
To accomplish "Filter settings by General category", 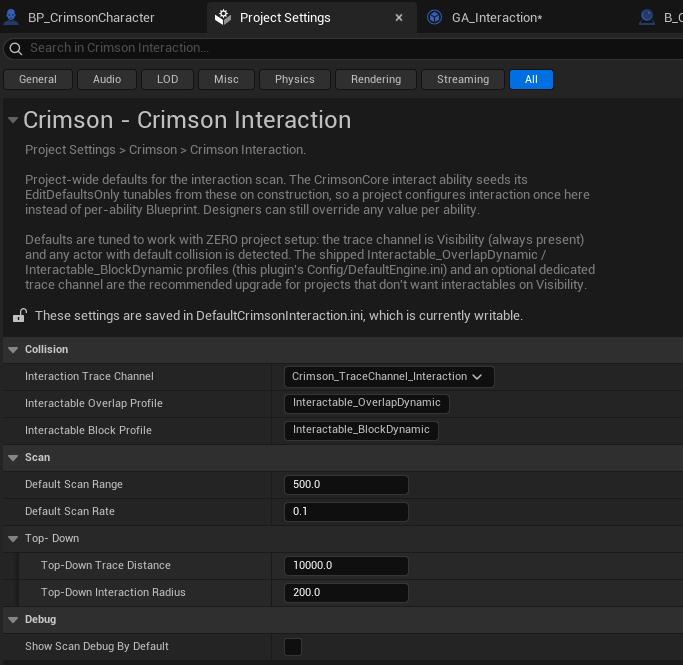I will click(38, 79).
